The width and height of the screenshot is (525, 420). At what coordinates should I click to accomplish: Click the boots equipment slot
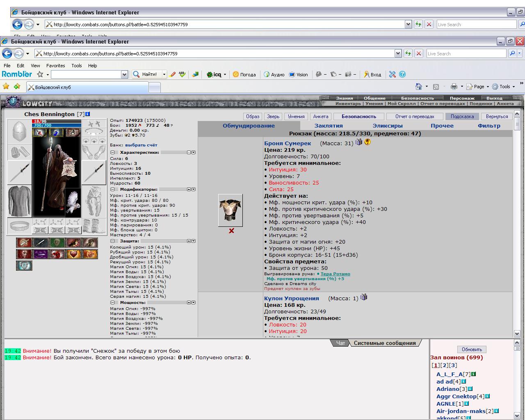94,226
